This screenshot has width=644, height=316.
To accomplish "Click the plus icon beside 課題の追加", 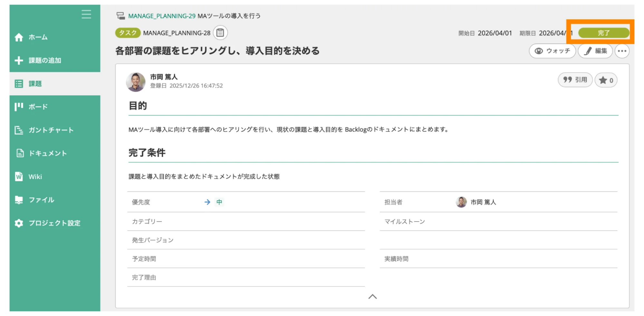I will (x=19, y=60).
